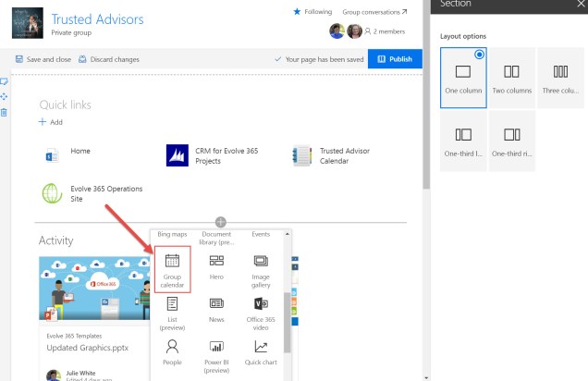
Task: Add the Quick chart web part
Action: [x=261, y=351]
